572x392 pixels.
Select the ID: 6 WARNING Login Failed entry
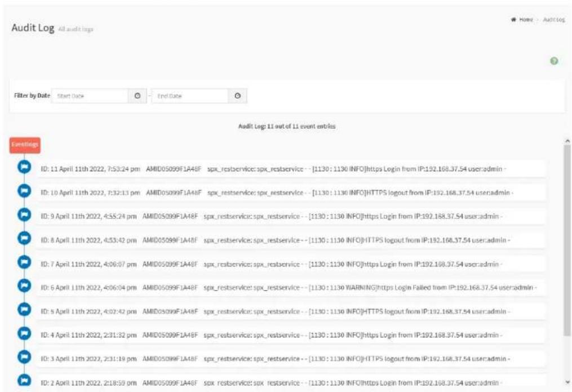290,288
